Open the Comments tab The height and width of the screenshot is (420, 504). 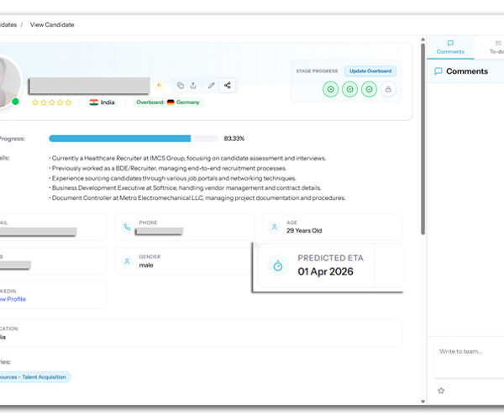click(x=450, y=47)
